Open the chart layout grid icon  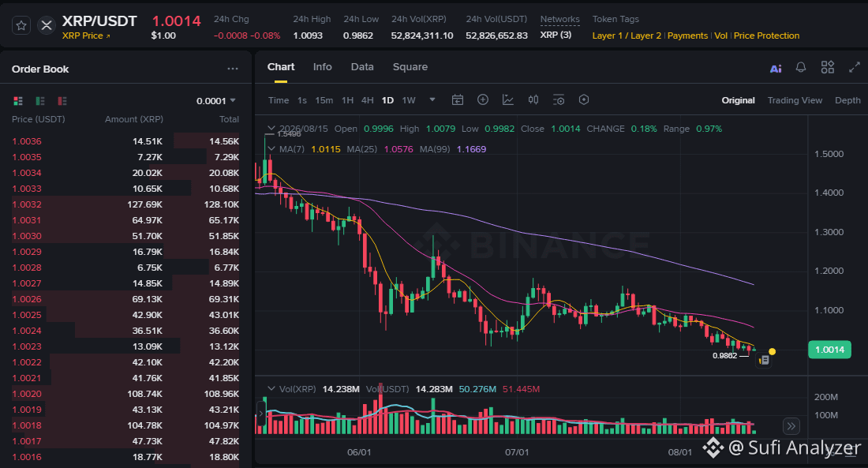point(828,67)
